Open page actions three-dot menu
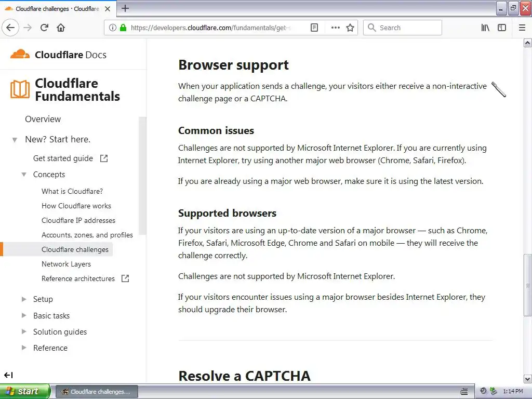This screenshot has width=532, height=399. 335,28
